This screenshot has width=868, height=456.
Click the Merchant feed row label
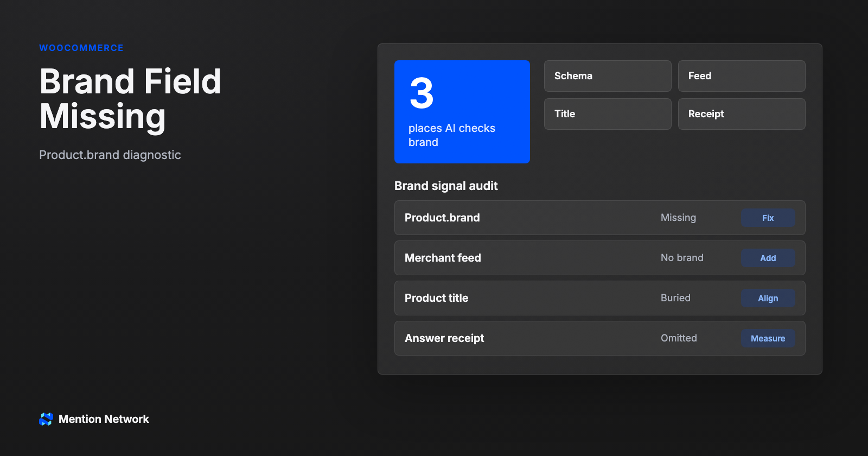[443, 258]
